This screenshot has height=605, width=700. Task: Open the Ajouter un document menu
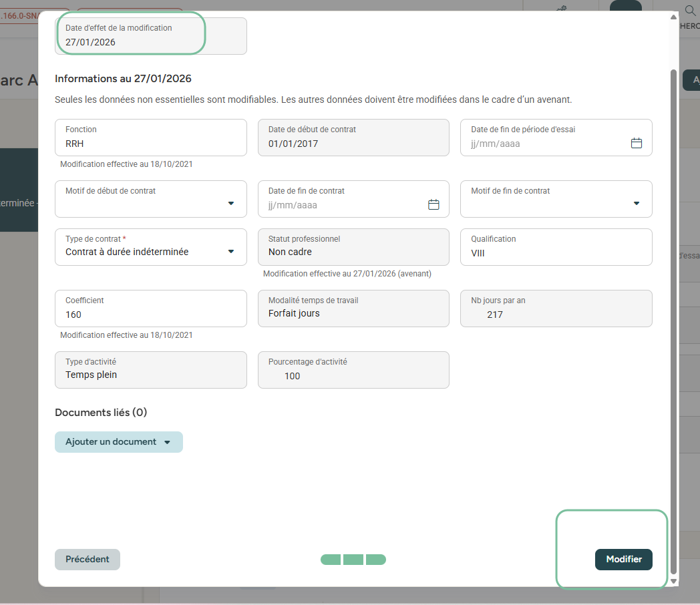118,442
